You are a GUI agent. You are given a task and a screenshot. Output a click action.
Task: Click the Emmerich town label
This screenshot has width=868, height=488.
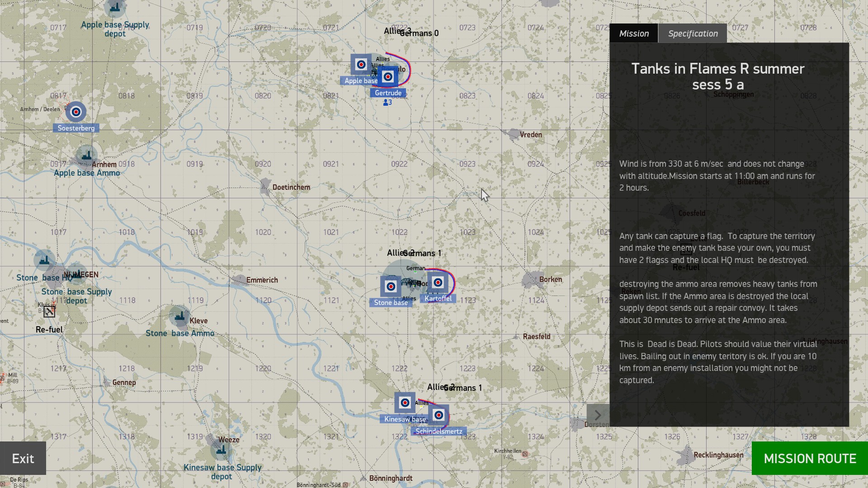click(262, 280)
